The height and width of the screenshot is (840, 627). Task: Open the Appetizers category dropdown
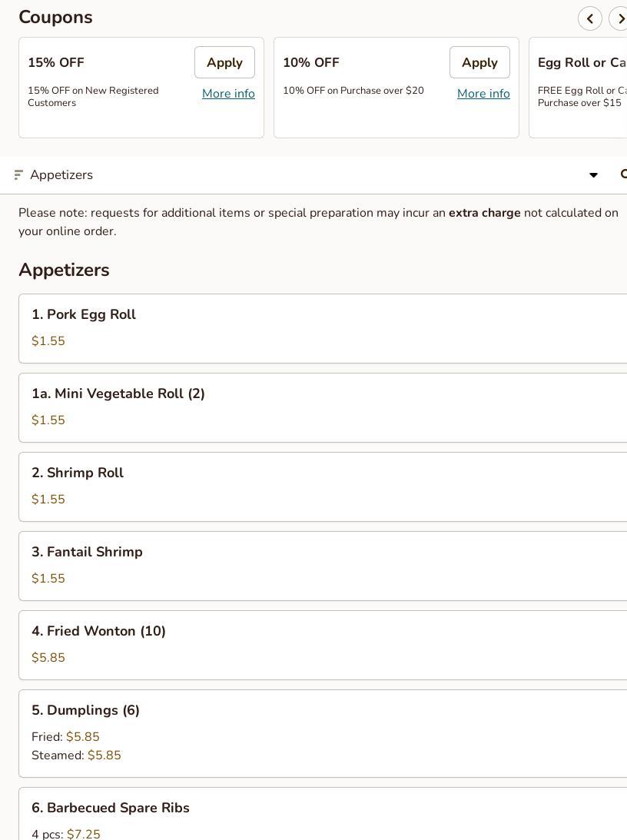pyautogui.click(x=313, y=174)
